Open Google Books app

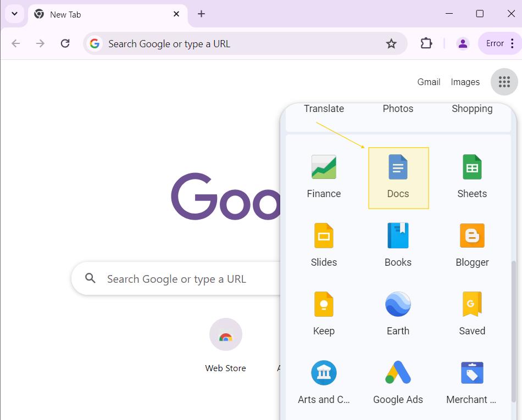coord(398,246)
